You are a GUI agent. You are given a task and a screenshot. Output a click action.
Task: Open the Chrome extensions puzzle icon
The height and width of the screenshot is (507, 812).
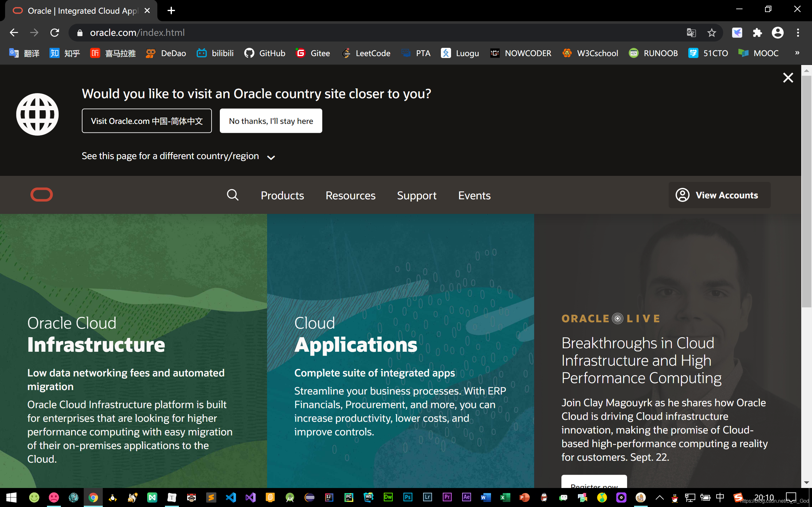tap(757, 33)
